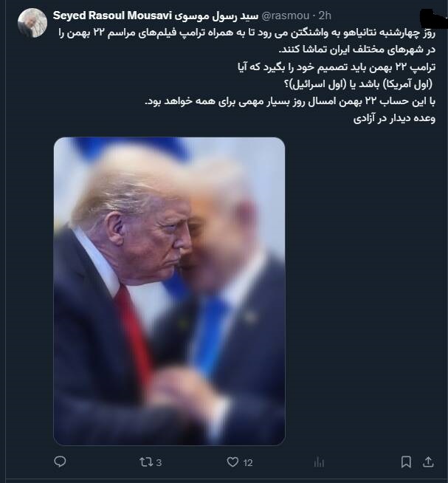Click the display name Seyed Rasoul Mousavi
448x483 pixels.
[x=112, y=16]
